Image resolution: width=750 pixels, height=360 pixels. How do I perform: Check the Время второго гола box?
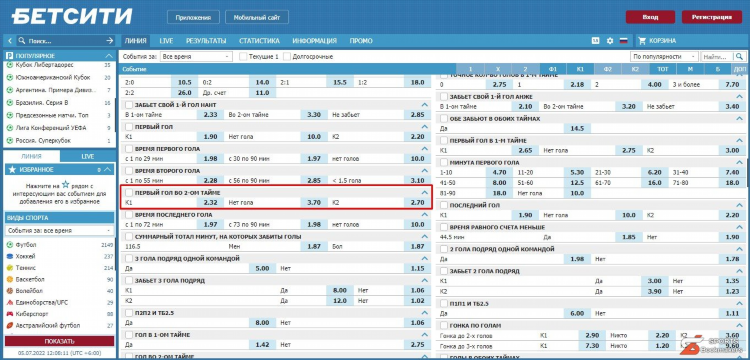[x=129, y=171]
